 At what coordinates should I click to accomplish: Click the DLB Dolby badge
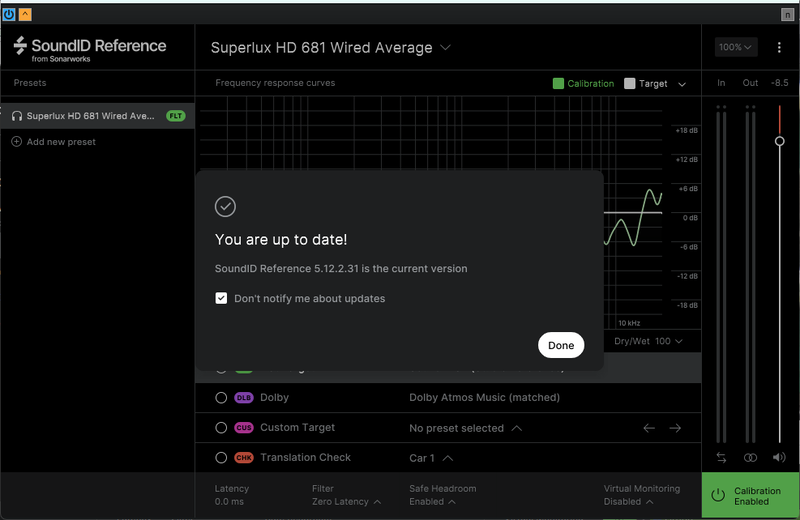click(x=243, y=398)
